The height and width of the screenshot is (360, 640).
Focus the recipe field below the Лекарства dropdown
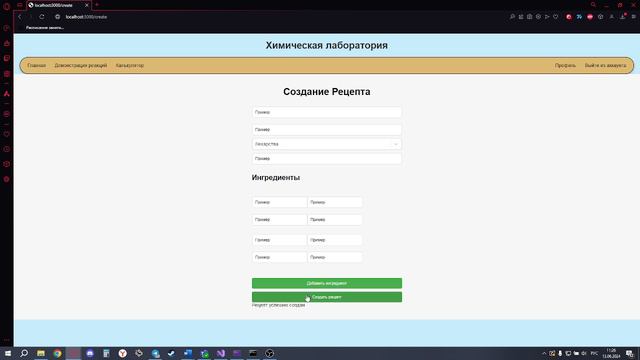pyautogui.click(x=327, y=159)
